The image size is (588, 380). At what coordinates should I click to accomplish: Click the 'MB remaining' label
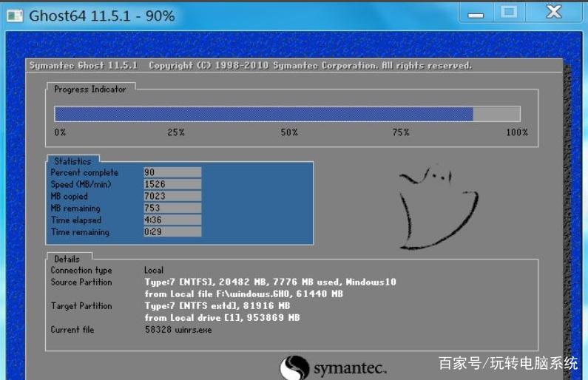pyautogui.click(x=75, y=208)
